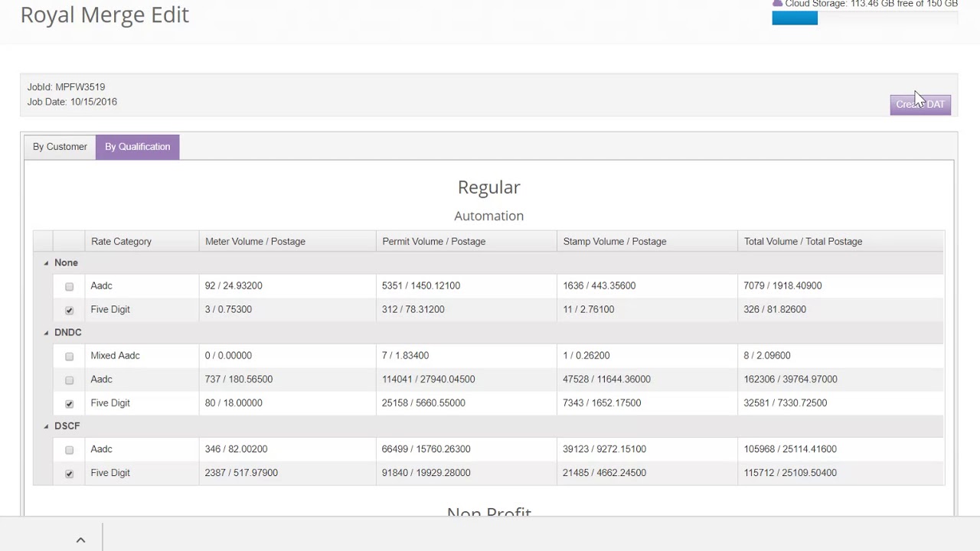
Task: Select the By Qualification tab
Action: point(138,147)
